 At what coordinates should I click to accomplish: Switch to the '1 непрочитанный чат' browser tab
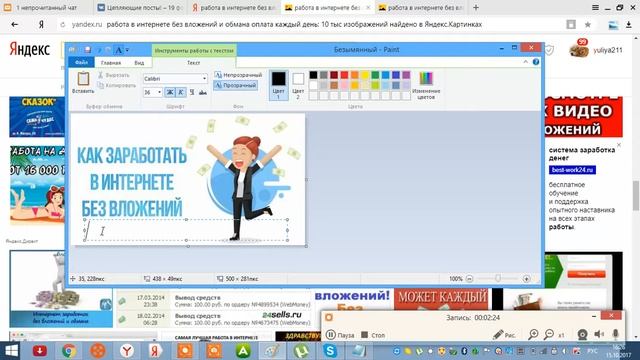pos(46,7)
